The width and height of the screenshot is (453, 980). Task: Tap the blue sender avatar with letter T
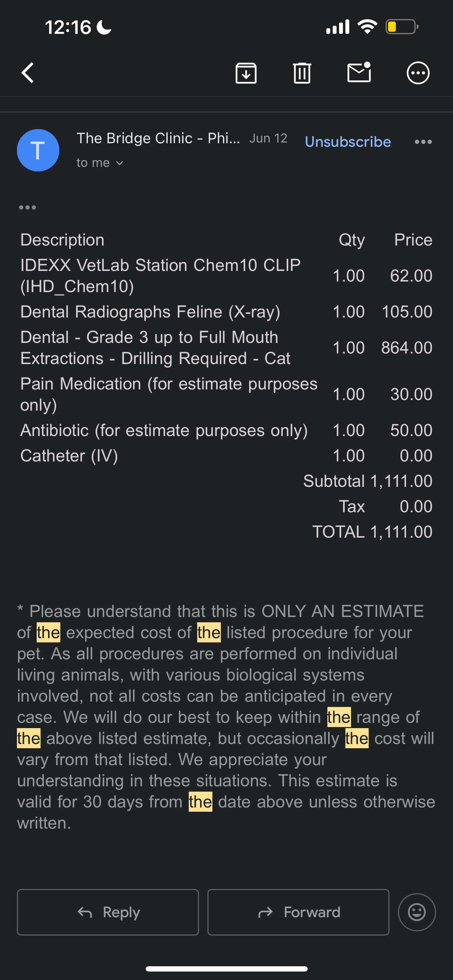[38, 150]
